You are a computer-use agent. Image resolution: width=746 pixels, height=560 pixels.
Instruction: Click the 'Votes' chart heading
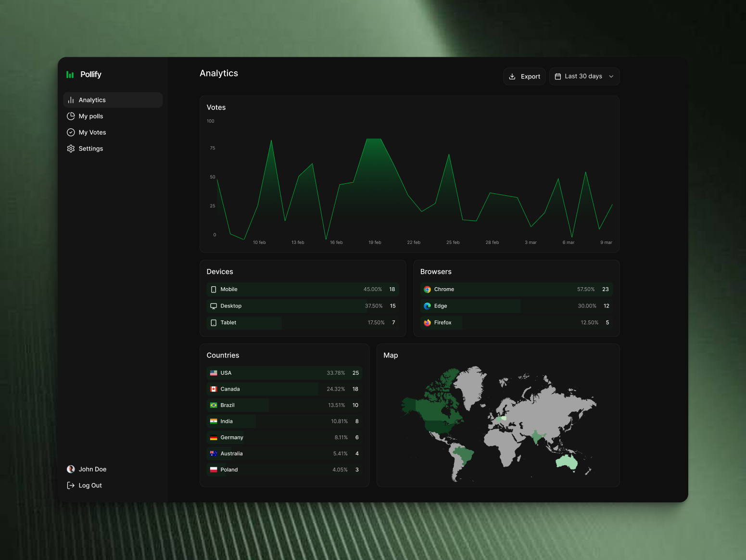(216, 107)
